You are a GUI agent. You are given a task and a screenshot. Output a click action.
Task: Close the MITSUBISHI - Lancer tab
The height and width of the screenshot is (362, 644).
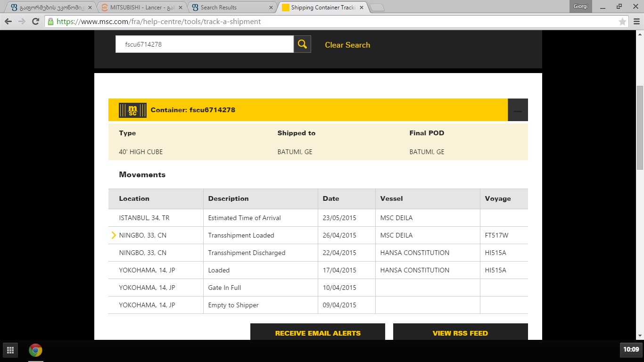tap(180, 8)
